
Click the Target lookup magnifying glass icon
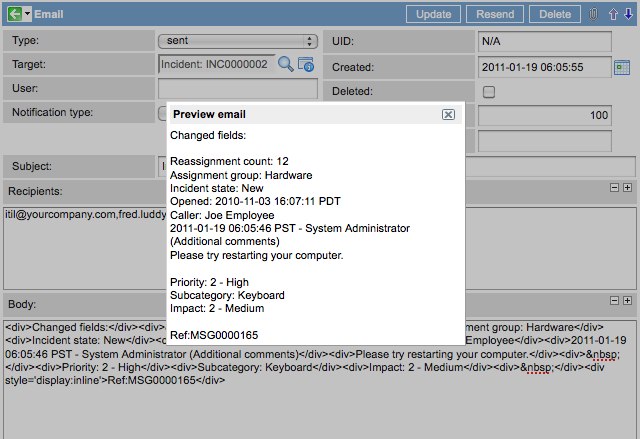click(286, 64)
